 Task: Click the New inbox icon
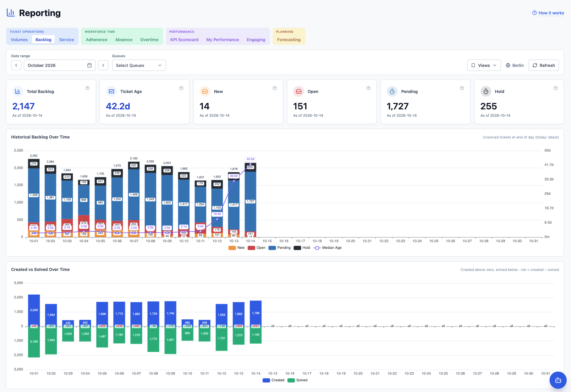205,91
